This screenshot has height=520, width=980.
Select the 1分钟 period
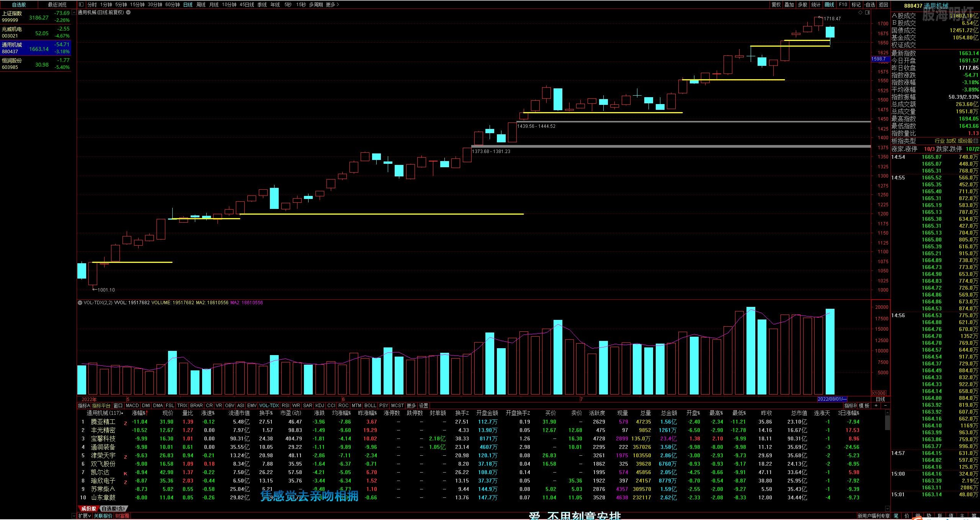click(x=106, y=5)
